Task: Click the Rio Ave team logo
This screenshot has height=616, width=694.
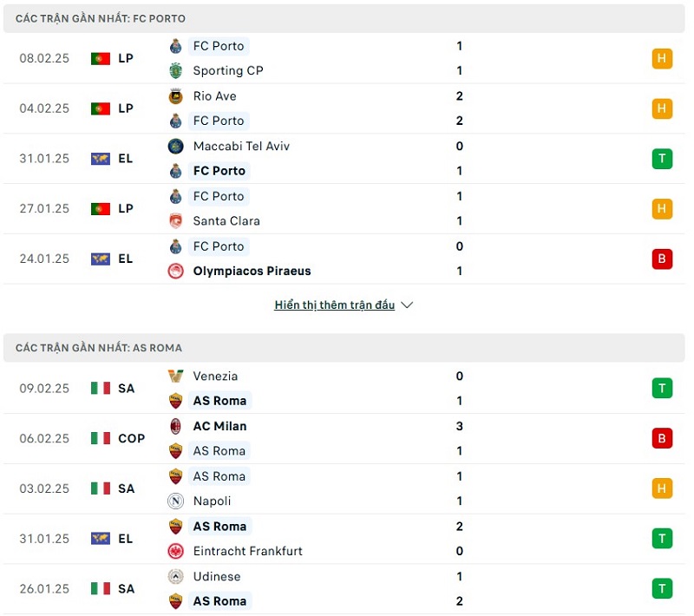Action: point(176,96)
